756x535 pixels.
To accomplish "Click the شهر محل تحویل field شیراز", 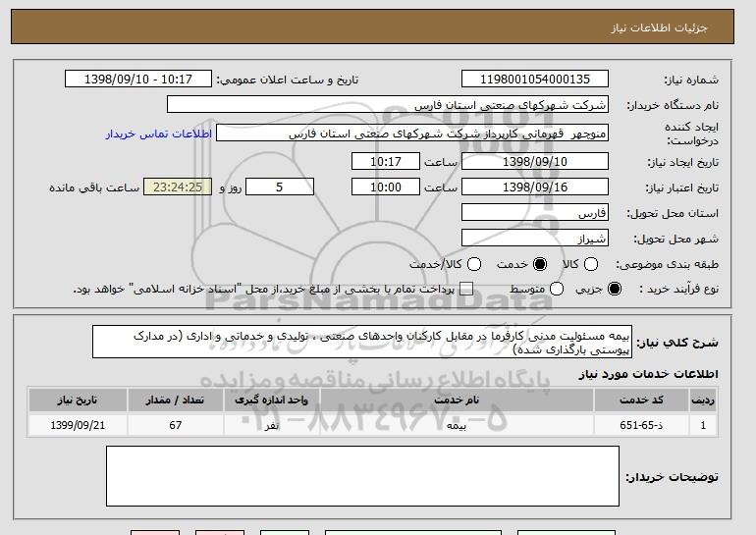I will (535, 239).
